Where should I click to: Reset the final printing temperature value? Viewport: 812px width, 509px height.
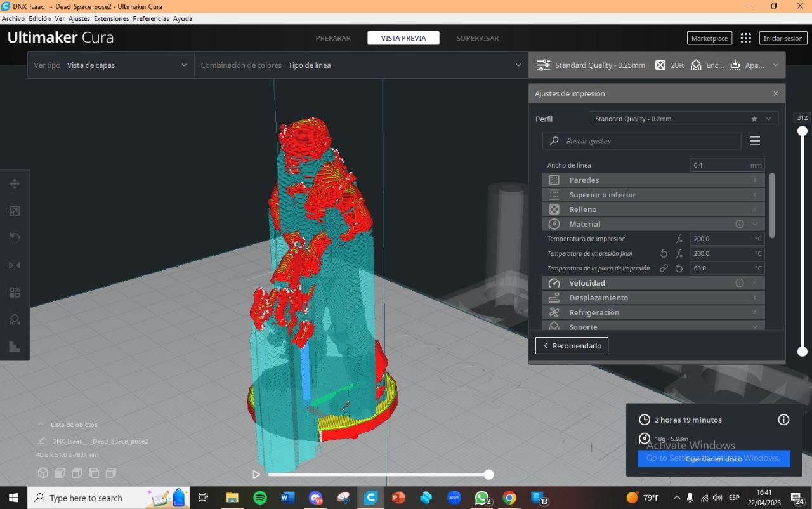[664, 253]
